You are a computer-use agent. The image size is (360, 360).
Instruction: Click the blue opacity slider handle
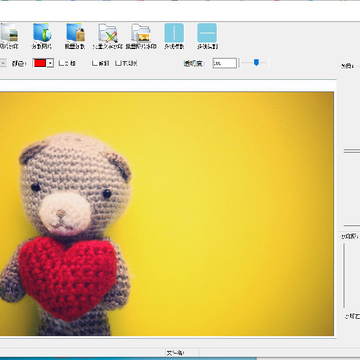(256, 62)
